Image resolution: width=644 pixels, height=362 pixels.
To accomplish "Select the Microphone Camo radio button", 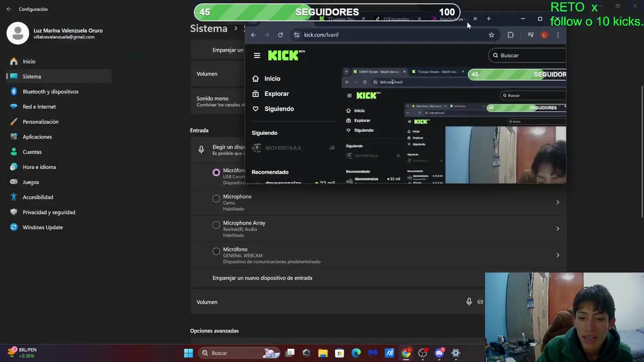I will pyautogui.click(x=216, y=199).
